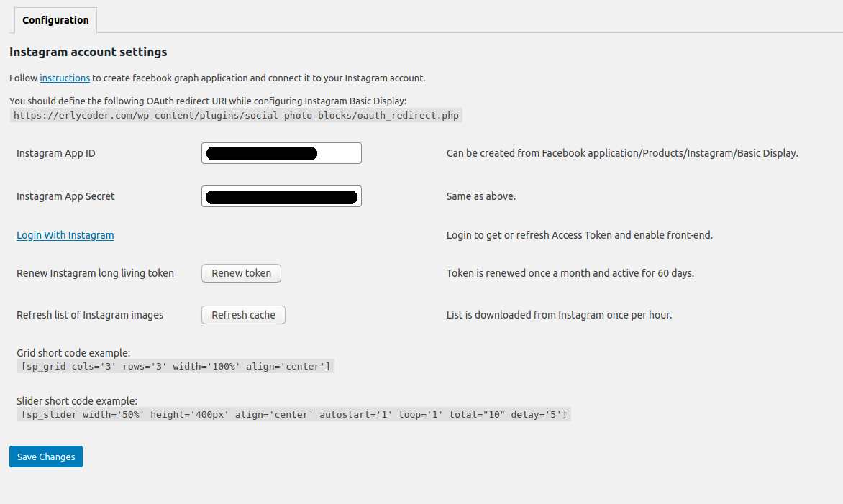Click Login With Instagram link
This screenshot has width=843, height=504.
click(65, 235)
